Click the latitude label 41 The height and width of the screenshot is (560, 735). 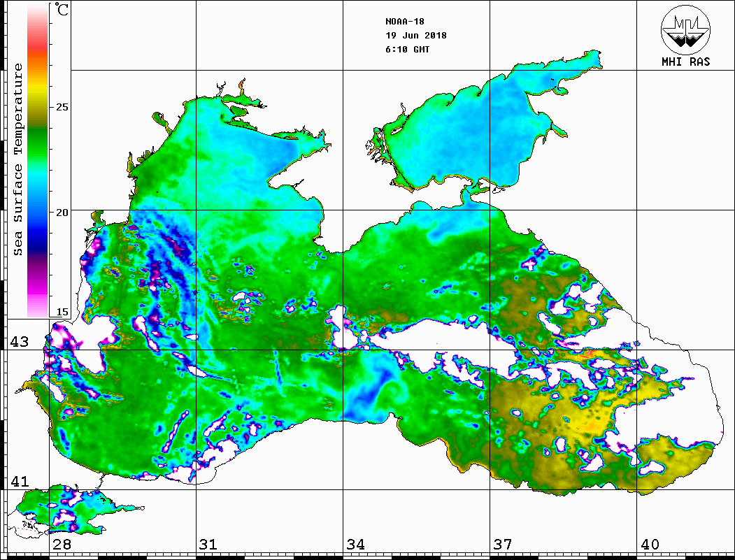[x=20, y=481]
